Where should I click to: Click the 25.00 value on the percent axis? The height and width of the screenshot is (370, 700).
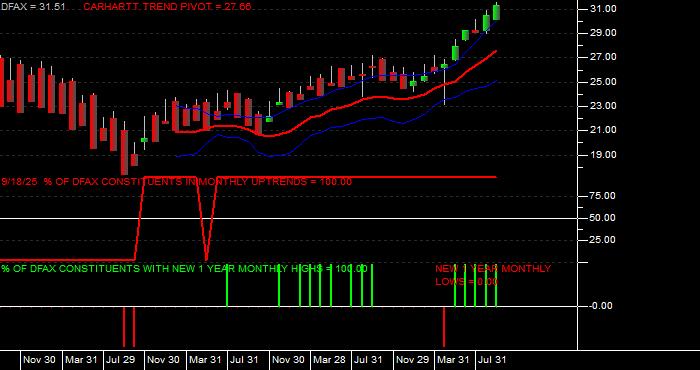pos(603,240)
